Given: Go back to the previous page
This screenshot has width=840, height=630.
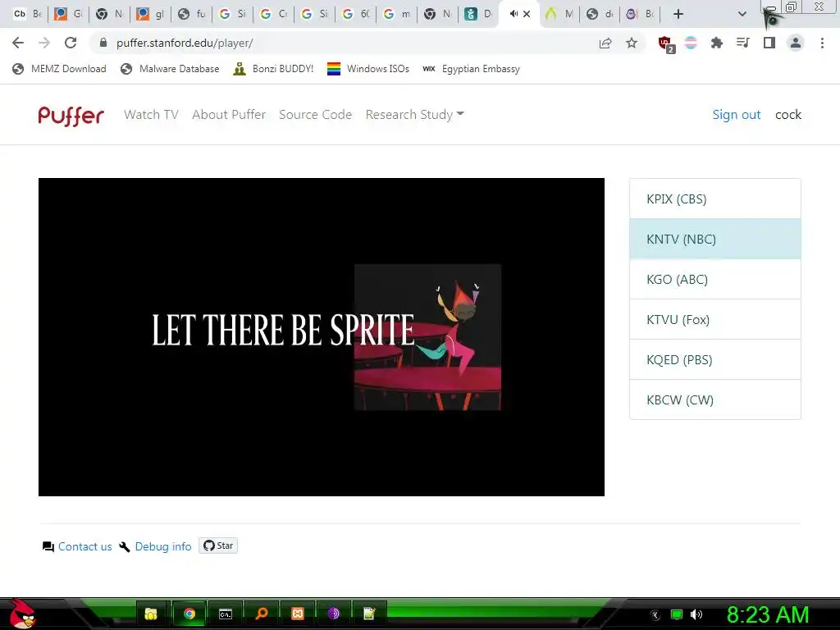Looking at the screenshot, I should tap(18, 43).
